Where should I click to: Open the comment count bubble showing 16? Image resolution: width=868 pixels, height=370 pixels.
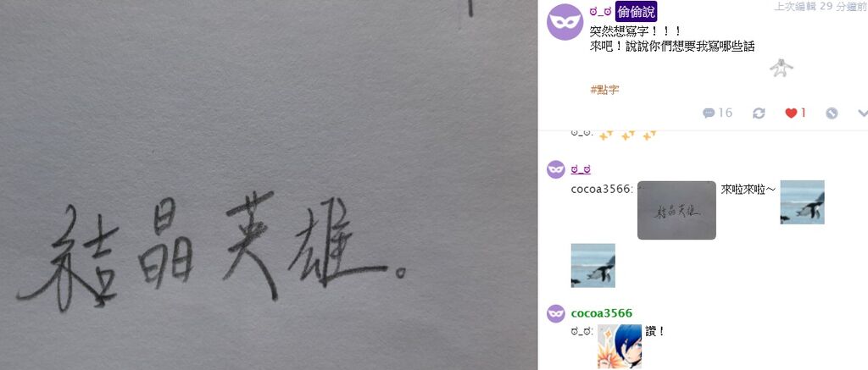[717, 113]
